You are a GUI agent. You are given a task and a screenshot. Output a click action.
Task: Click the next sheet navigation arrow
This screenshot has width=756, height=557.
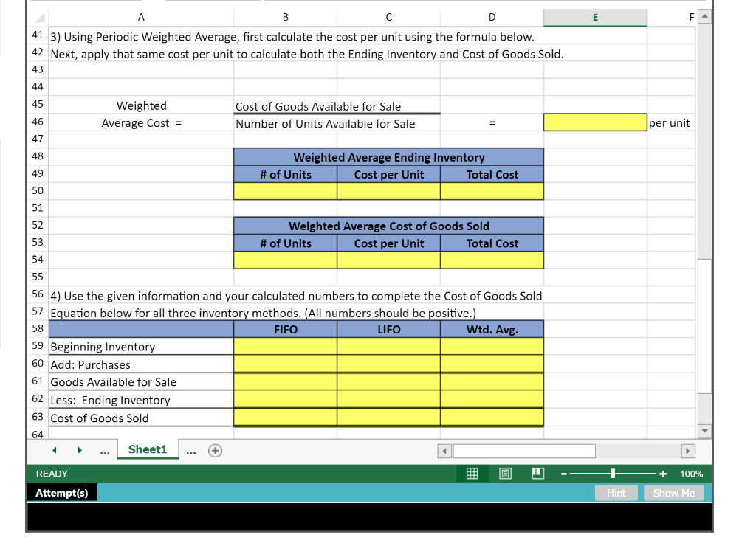[x=80, y=449]
